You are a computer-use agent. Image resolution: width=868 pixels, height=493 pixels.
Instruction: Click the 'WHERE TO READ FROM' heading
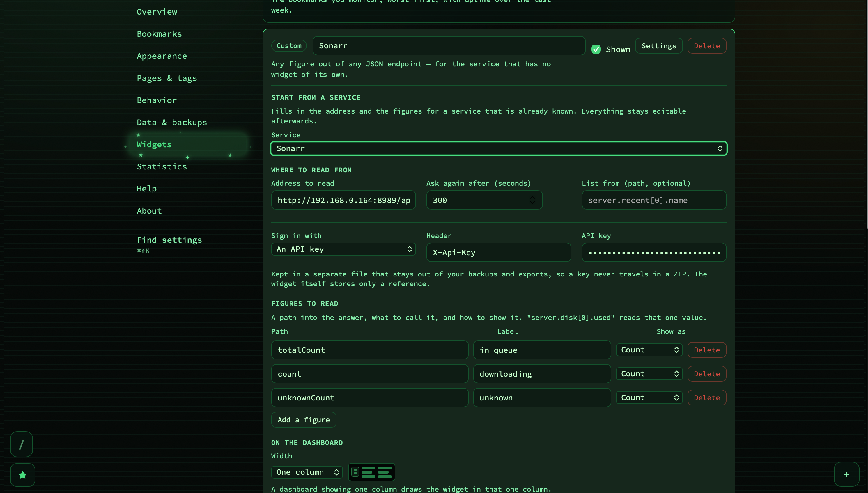(311, 170)
